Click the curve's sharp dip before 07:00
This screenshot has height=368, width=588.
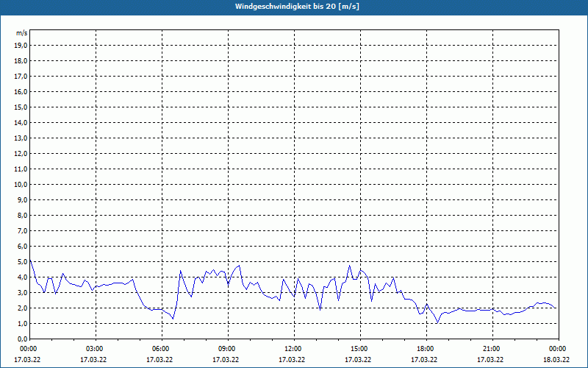click(173, 319)
